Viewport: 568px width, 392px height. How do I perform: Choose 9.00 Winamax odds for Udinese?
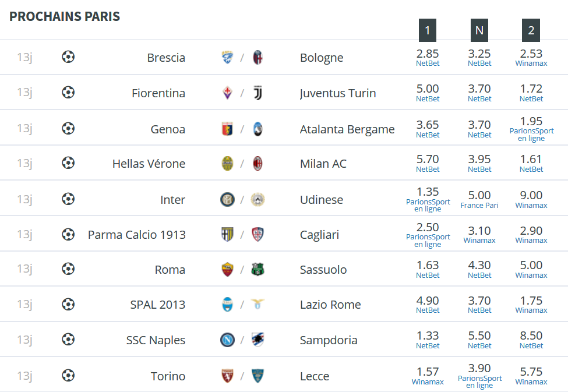click(531, 199)
